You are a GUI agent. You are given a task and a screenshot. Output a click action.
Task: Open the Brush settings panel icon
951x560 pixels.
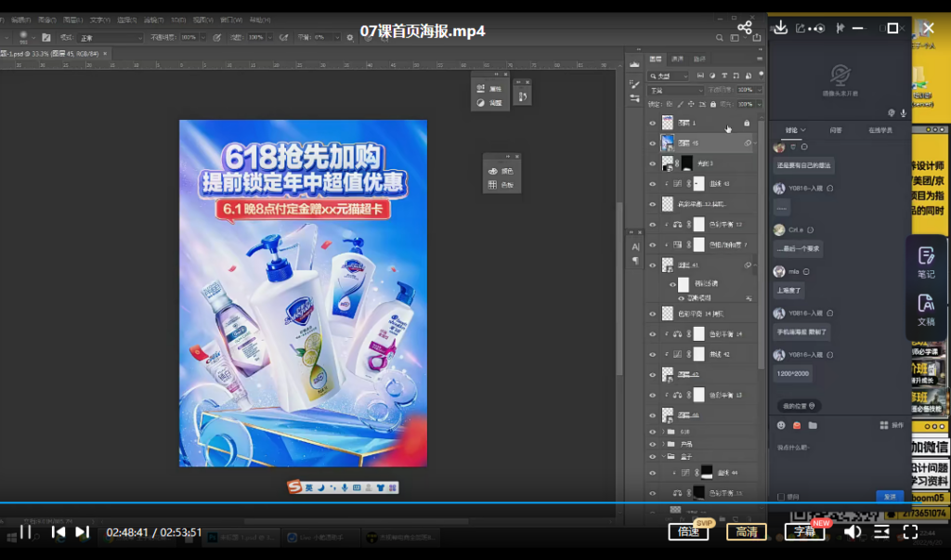click(x=634, y=85)
